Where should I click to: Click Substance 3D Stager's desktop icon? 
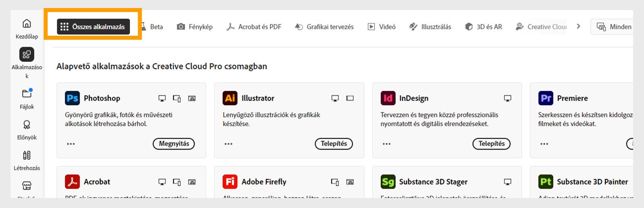coord(508,182)
